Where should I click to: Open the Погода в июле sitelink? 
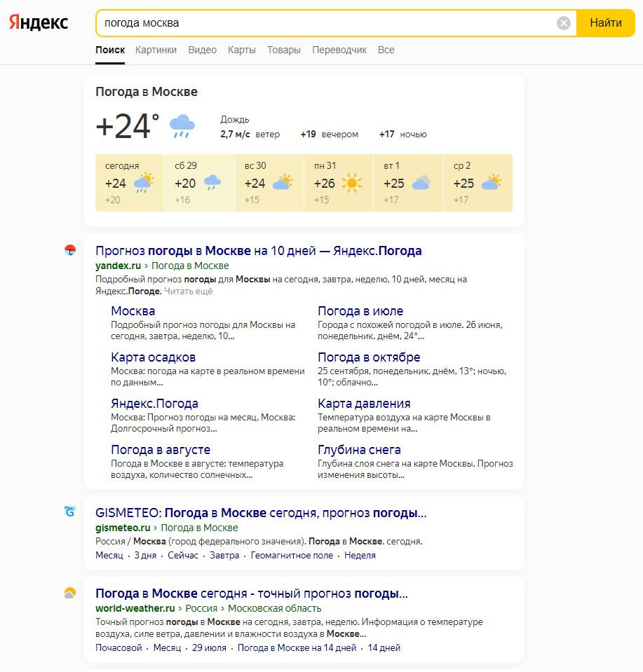click(x=360, y=311)
